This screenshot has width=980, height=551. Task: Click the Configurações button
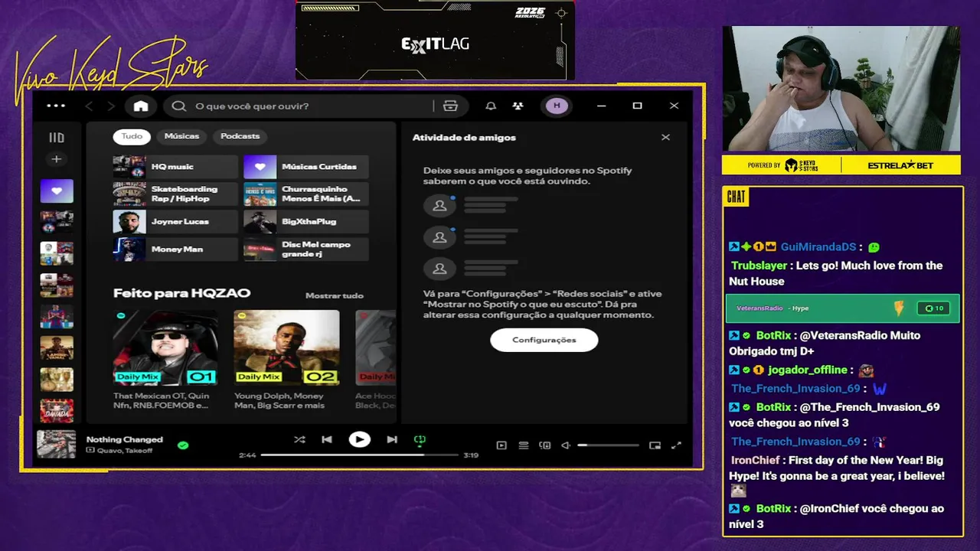coord(544,340)
